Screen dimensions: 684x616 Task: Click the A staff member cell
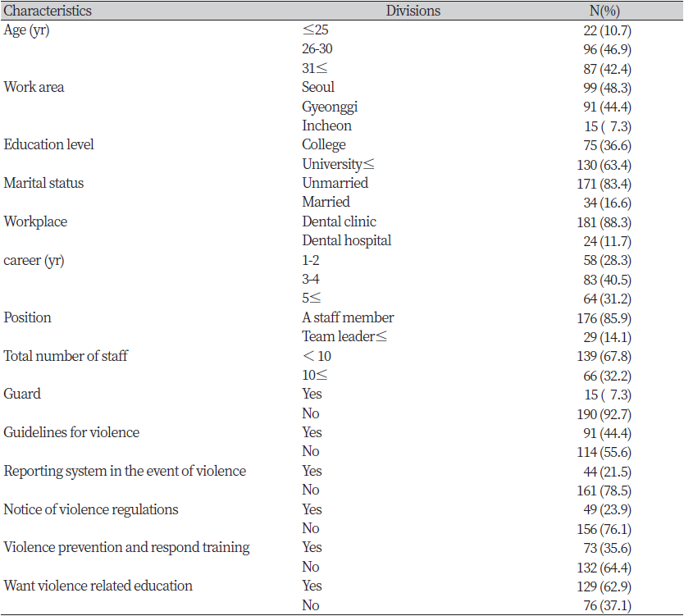click(x=348, y=317)
